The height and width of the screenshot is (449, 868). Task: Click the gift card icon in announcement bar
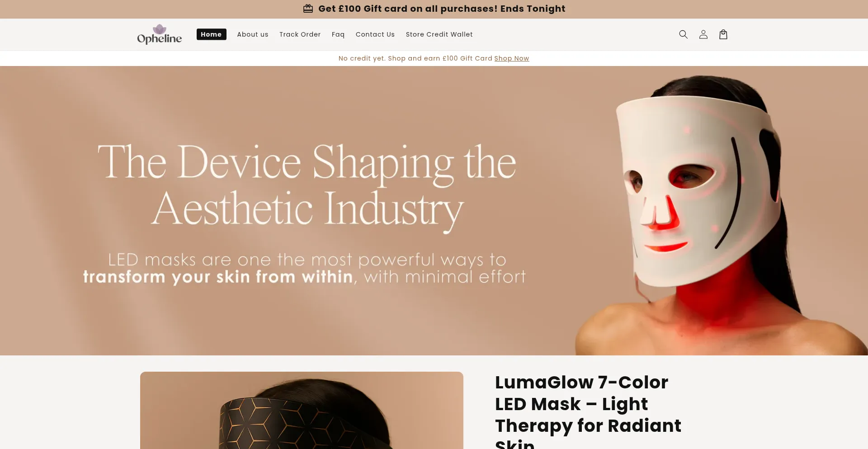tap(308, 9)
